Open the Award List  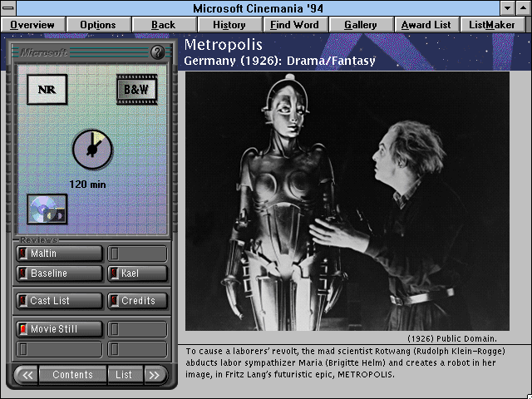tap(426, 25)
